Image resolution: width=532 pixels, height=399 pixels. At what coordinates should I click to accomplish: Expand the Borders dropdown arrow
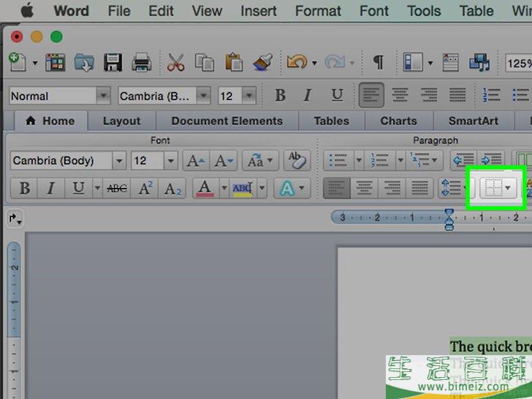click(508, 188)
